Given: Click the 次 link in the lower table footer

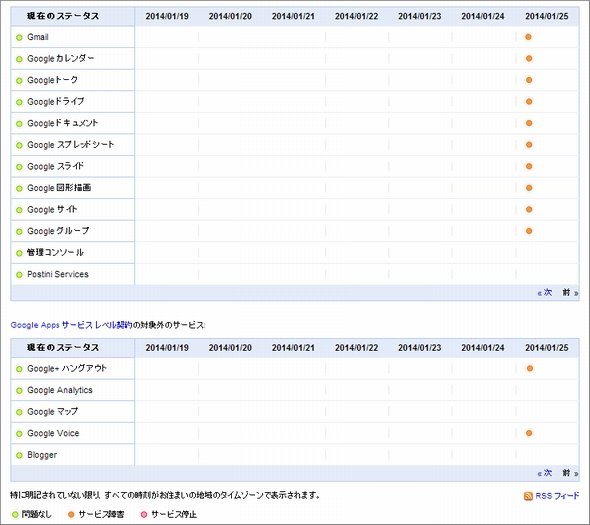Looking at the screenshot, I should click(x=544, y=473).
